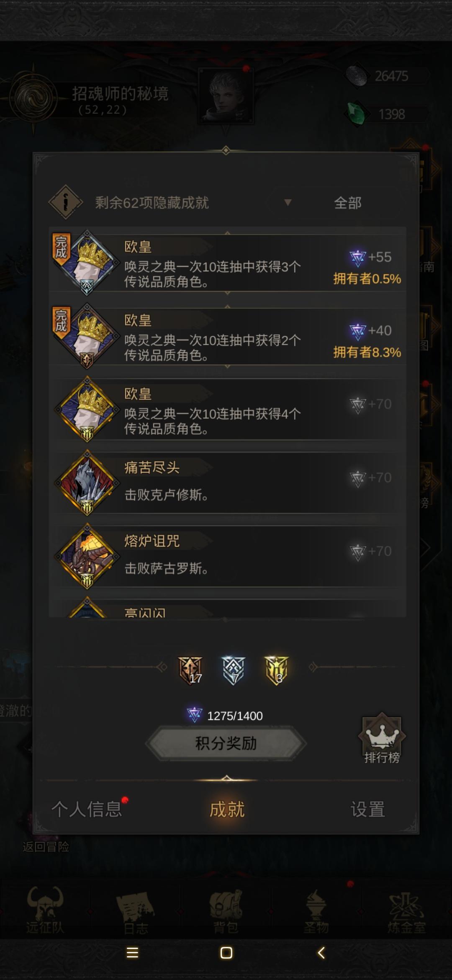The height and width of the screenshot is (980, 452).
Task: Select the gold medal filter showing 3
Action: pos(277,671)
